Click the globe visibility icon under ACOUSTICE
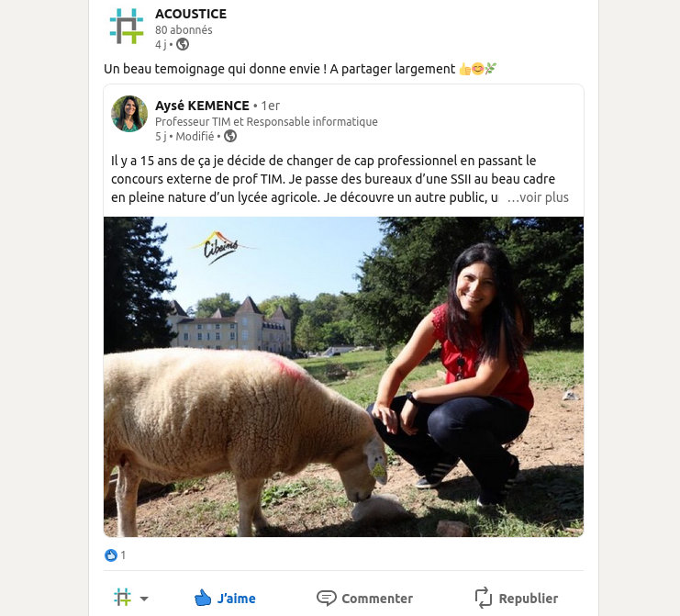Screen dimensions: 680x616 pyautogui.click(x=183, y=44)
